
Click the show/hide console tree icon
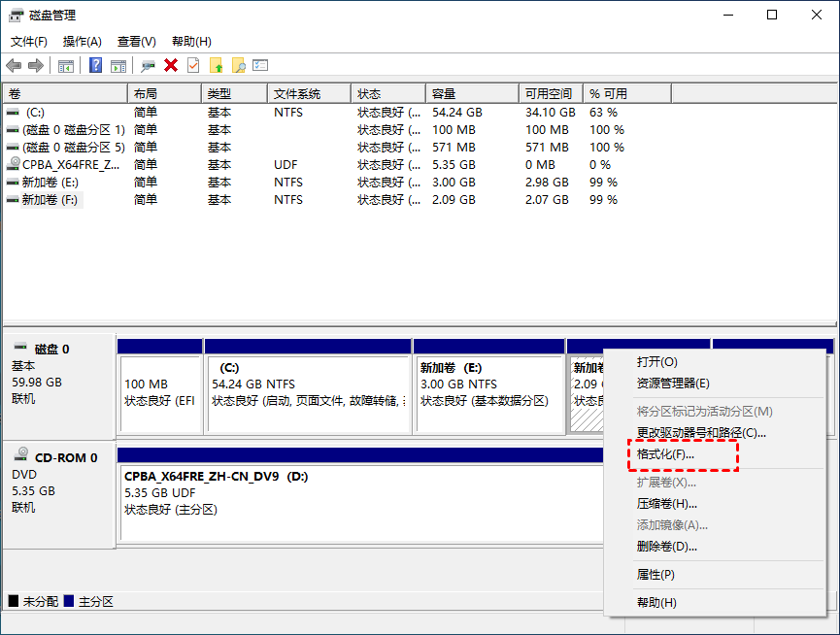point(66,65)
